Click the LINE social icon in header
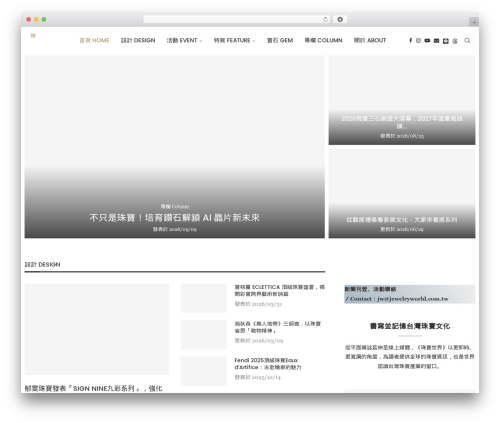This screenshot has width=500, height=423. click(x=446, y=41)
